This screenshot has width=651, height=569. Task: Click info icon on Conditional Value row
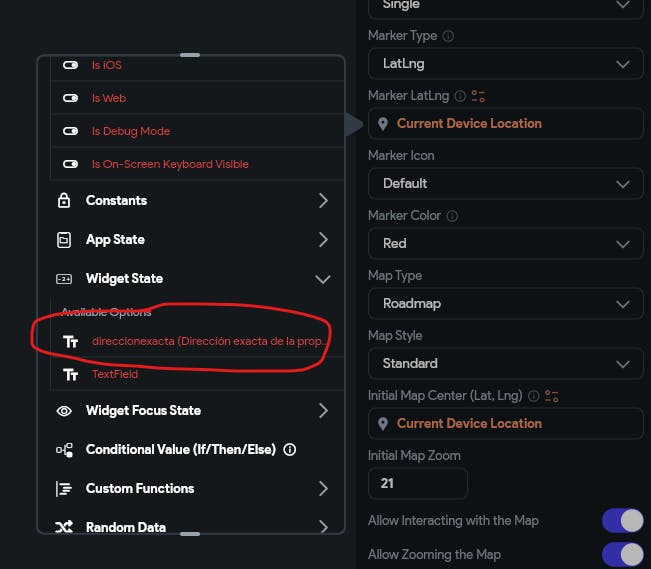pos(290,450)
